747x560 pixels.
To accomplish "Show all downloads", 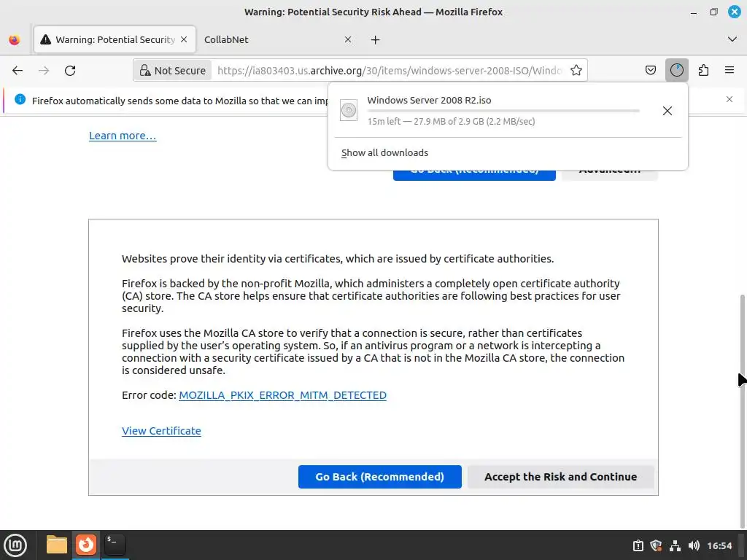I will [384, 153].
